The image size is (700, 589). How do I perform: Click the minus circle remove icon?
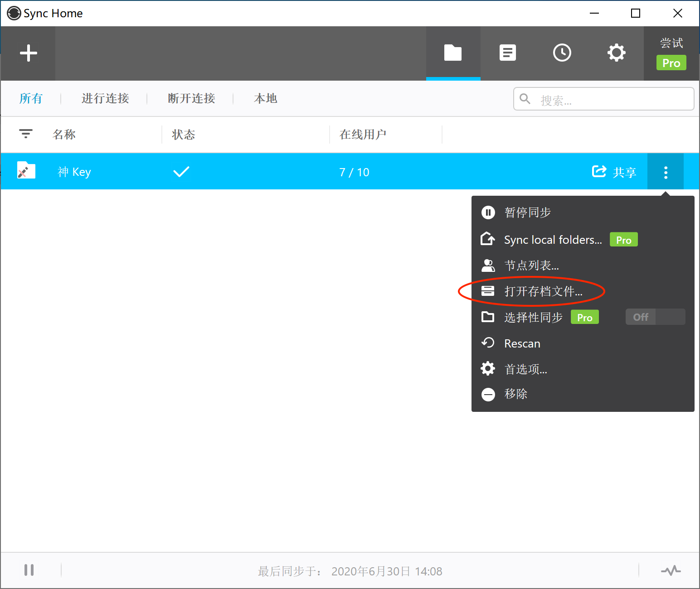point(488,395)
